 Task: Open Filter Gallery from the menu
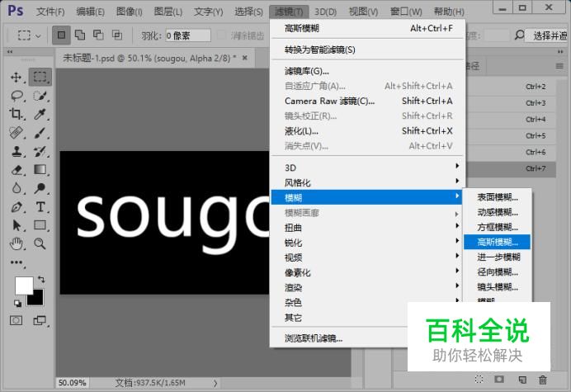[368, 71]
